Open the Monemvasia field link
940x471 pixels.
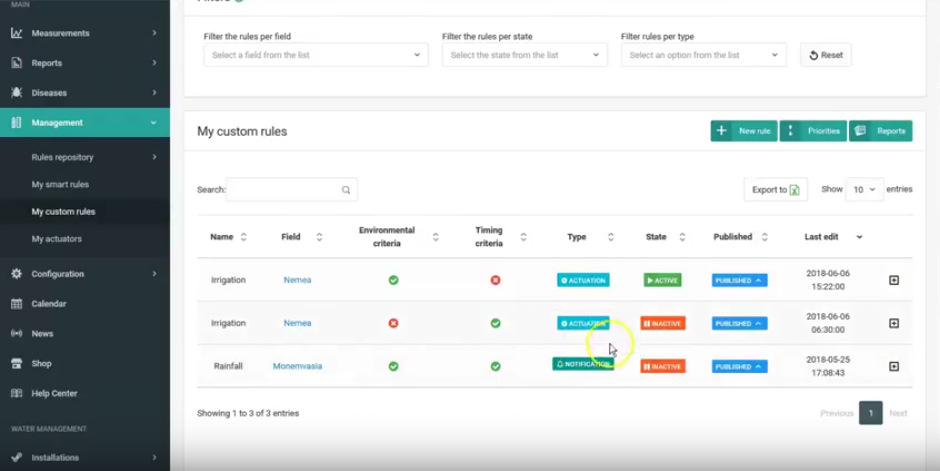tap(297, 367)
